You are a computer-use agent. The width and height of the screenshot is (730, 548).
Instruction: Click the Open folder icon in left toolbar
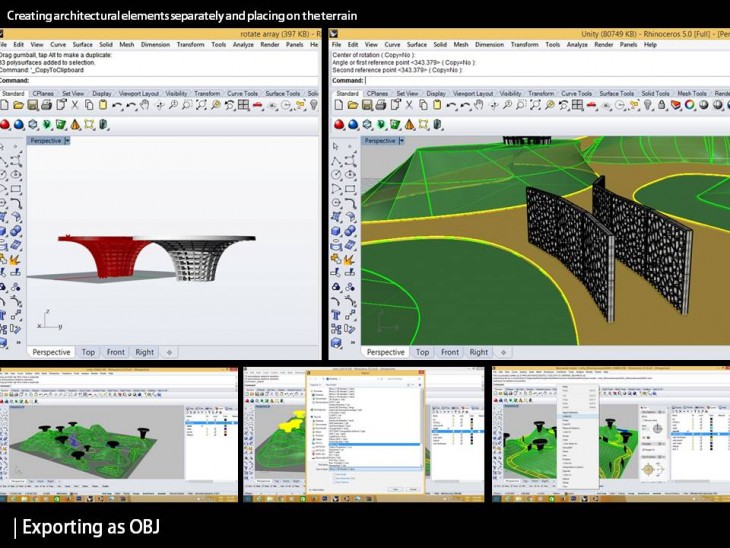(18, 105)
